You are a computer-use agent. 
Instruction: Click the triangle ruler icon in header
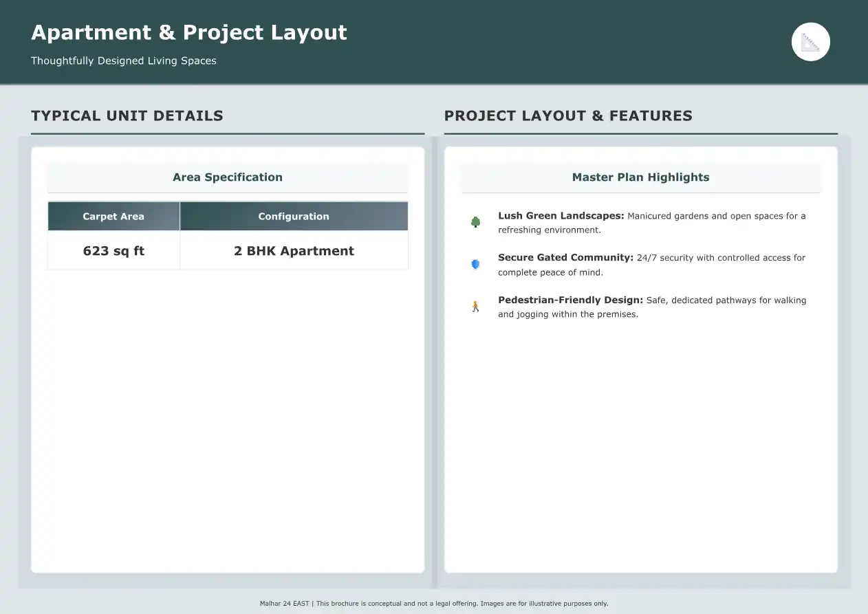810,42
